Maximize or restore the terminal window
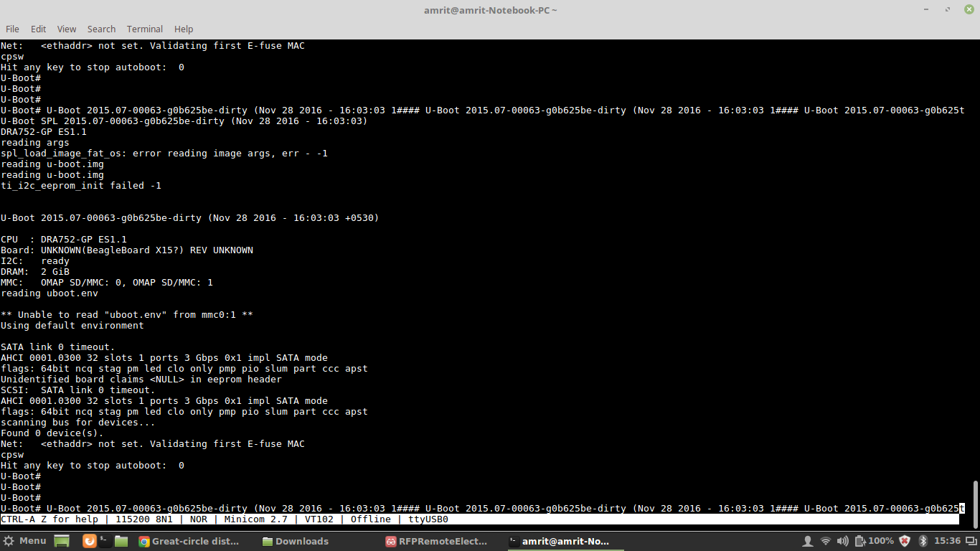 [x=948, y=9]
